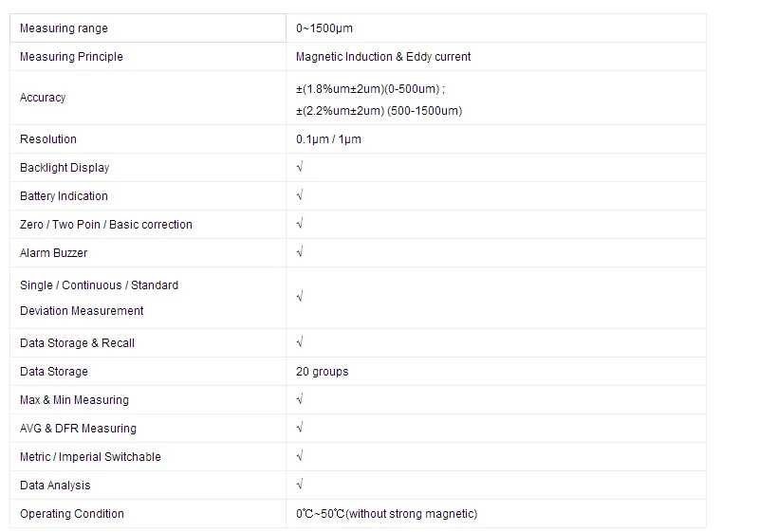The width and height of the screenshot is (777, 532).
Task: Click the Data Analysis check mark
Action: [x=300, y=486]
